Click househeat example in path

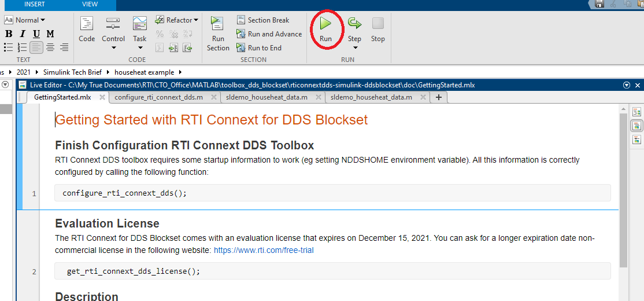point(144,72)
